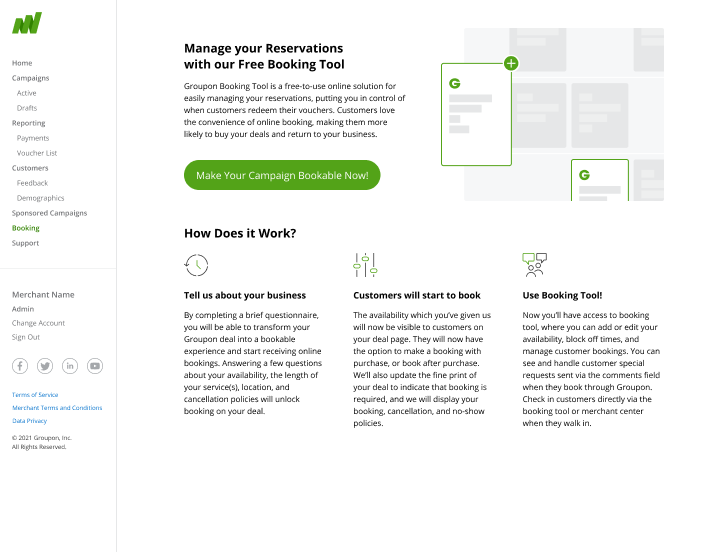This screenshot has height=552, width=721.
Task: Click the clock icon above 'Tell us about your business'
Action: (196, 265)
